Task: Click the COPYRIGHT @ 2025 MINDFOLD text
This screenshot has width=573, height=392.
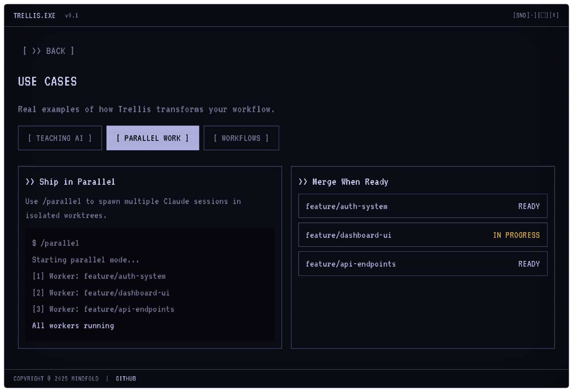Action: (x=56, y=378)
